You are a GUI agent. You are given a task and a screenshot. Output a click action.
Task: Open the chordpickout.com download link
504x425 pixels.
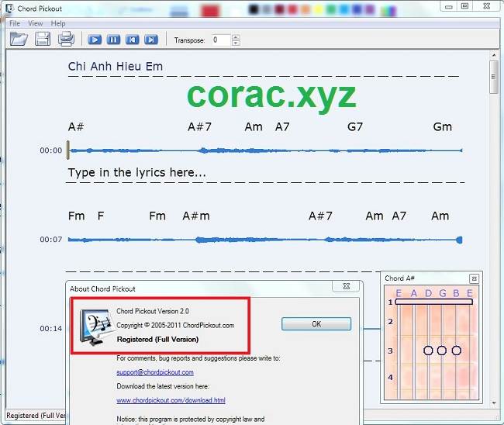(171, 400)
